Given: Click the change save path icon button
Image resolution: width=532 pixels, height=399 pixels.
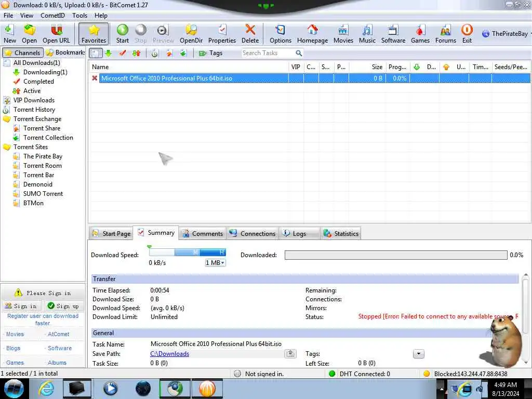Looking at the screenshot, I should (290, 354).
